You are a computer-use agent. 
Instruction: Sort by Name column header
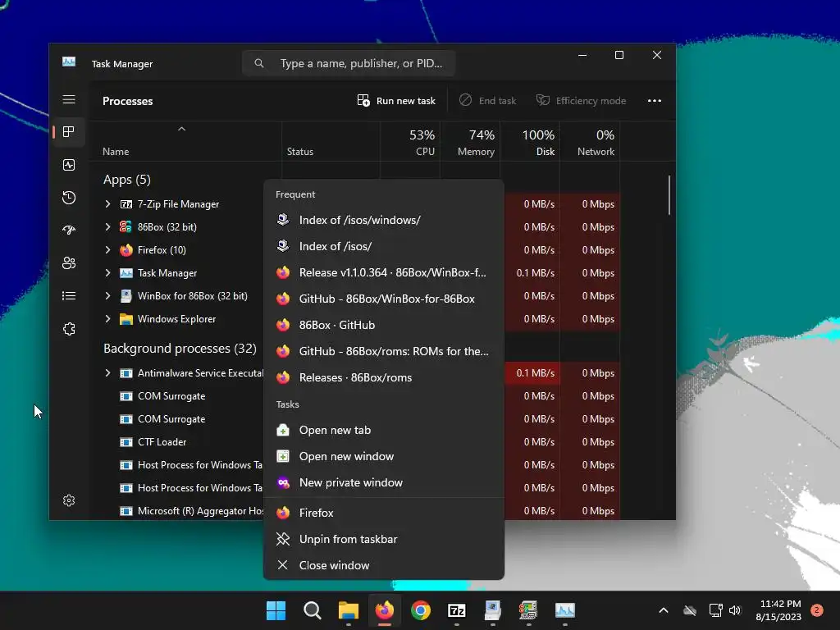185,143
